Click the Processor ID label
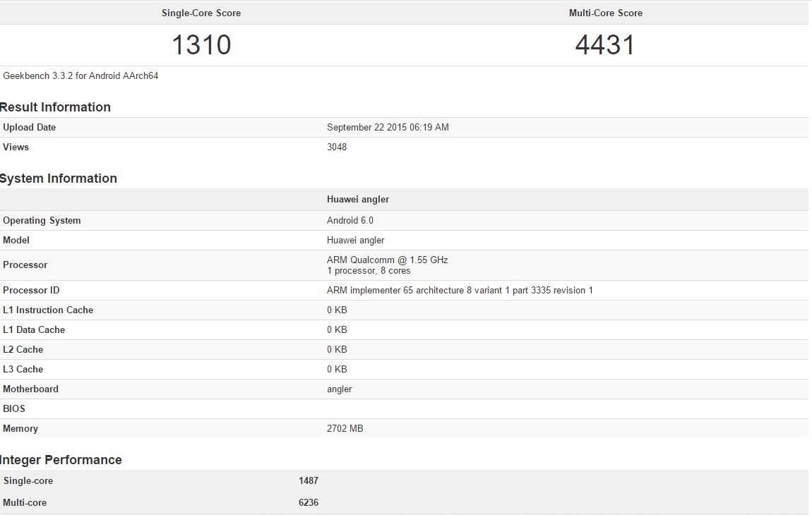 click(31, 291)
